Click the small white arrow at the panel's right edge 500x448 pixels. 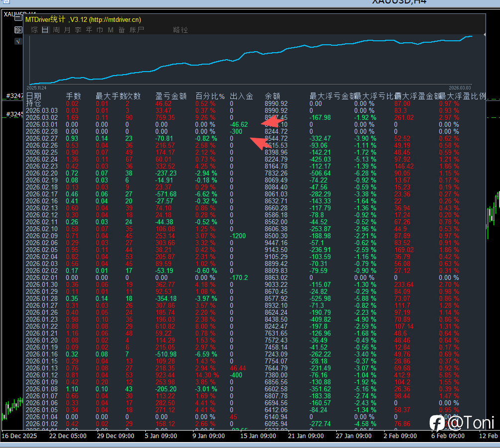[x=485, y=35]
